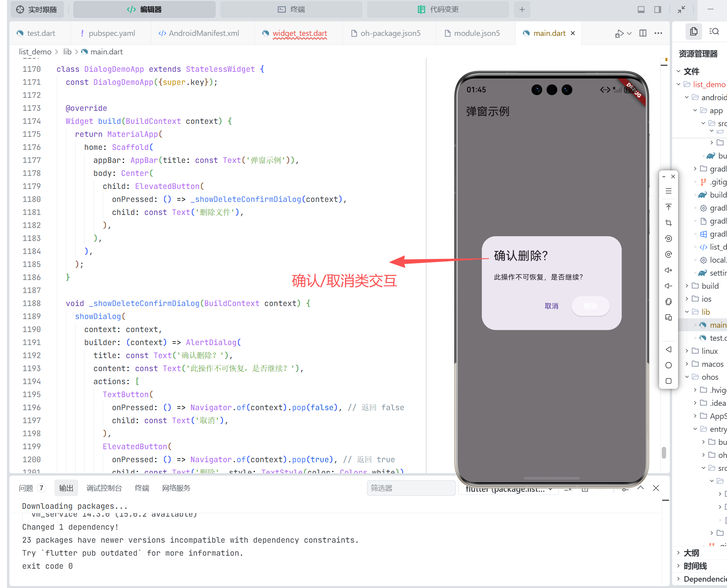Screen dimensions: 727x588
Task: Open the widget_test.dart editor tab
Action: (x=299, y=33)
